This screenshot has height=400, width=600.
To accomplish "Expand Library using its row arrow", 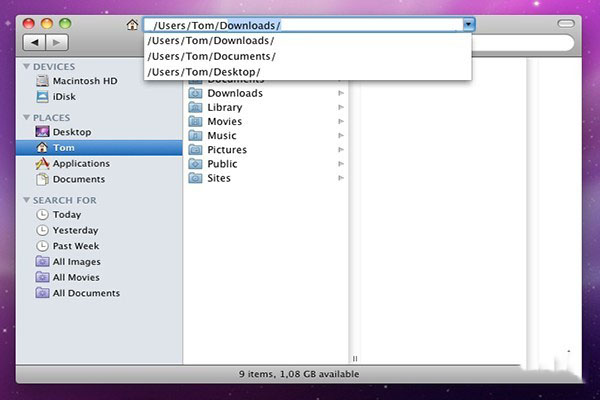I will pos(341,107).
